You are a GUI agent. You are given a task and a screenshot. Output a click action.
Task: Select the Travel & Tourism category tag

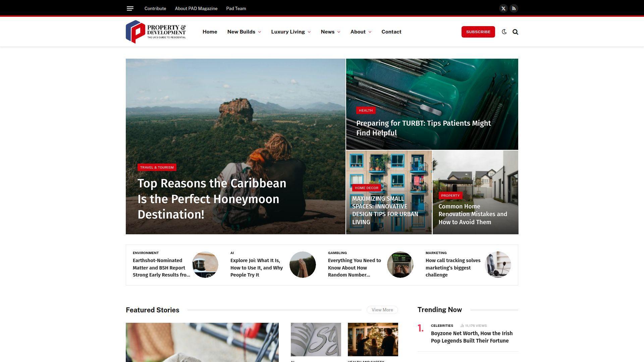[157, 167]
